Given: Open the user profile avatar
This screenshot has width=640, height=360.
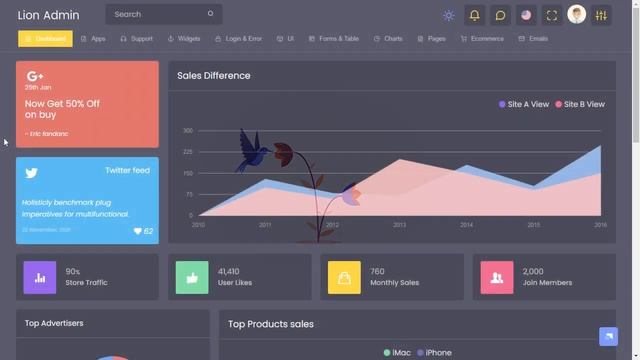Looking at the screenshot, I should [576, 15].
